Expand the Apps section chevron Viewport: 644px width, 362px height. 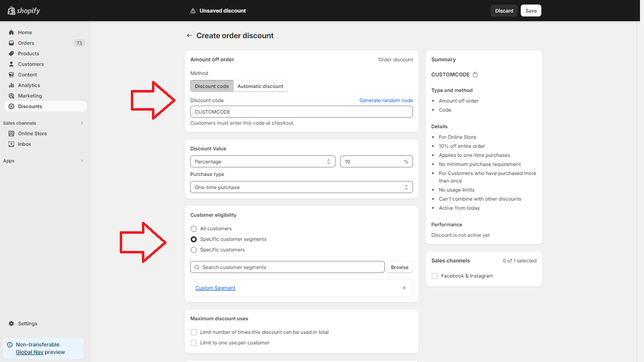[82, 161]
